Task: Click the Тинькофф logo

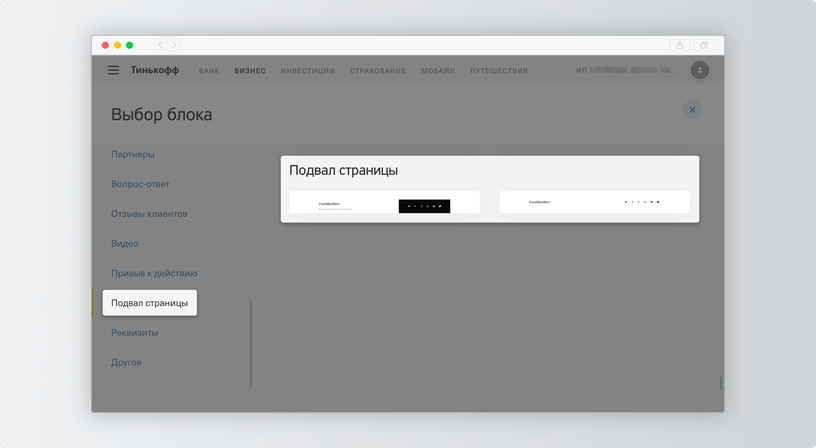Action: click(x=155, y=70)
